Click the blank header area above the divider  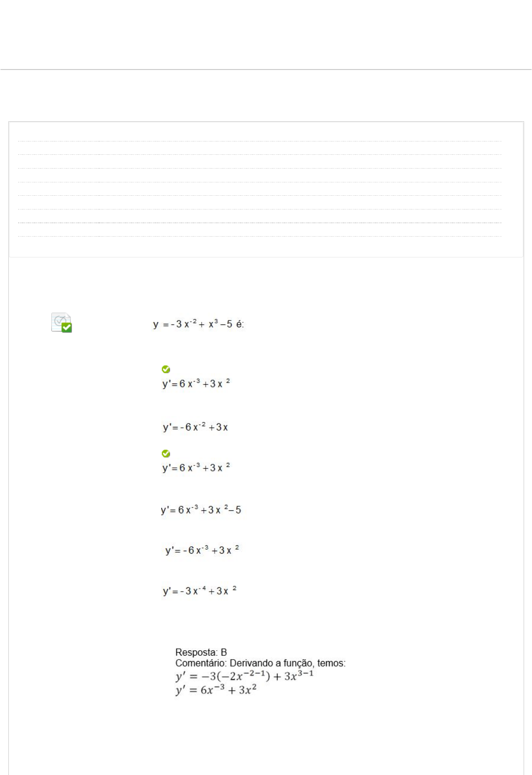[266, 35]
